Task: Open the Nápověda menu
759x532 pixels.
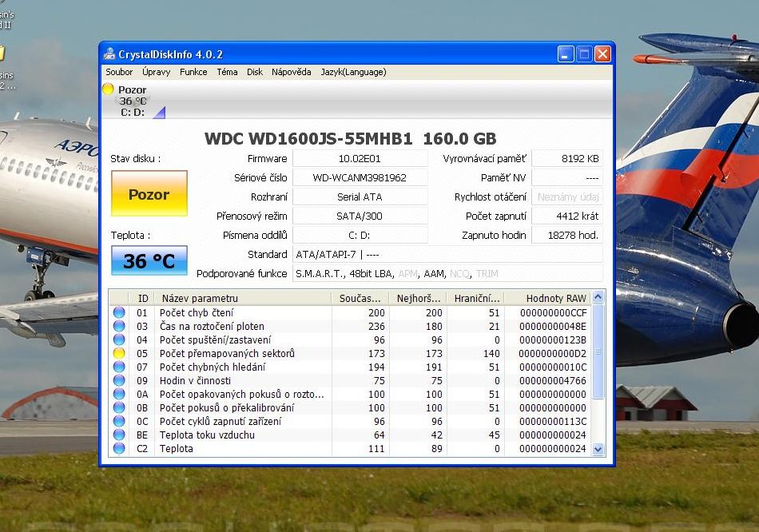Action: coord(292,72)
